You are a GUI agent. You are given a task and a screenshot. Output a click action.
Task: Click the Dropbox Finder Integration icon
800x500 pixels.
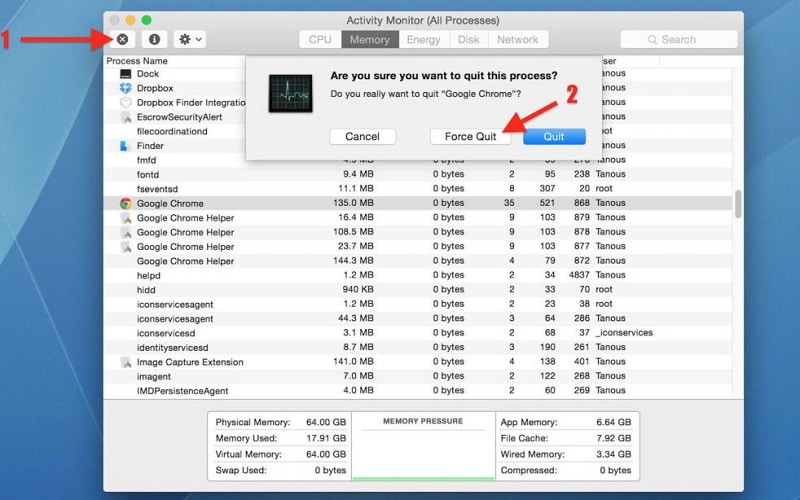(126, 103)
